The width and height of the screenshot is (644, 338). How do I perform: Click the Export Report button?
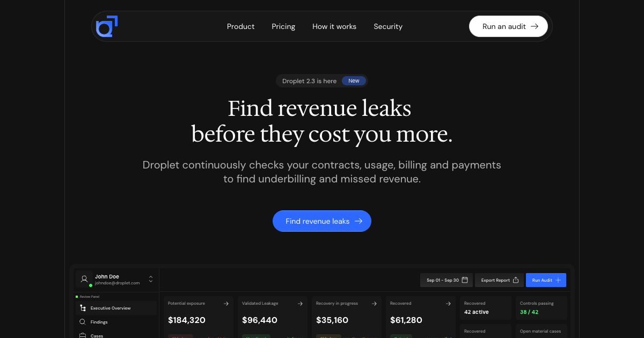tap(499, 280)
